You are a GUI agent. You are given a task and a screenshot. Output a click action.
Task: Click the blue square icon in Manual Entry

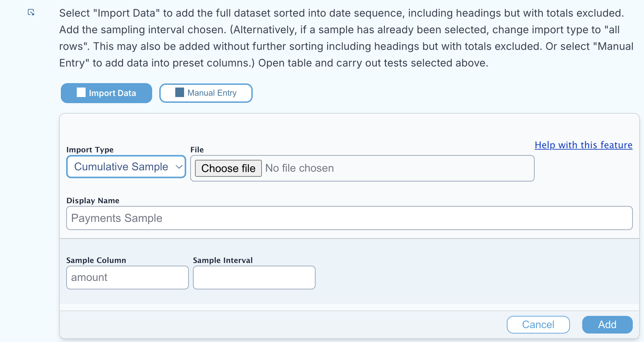coord(180,92)
